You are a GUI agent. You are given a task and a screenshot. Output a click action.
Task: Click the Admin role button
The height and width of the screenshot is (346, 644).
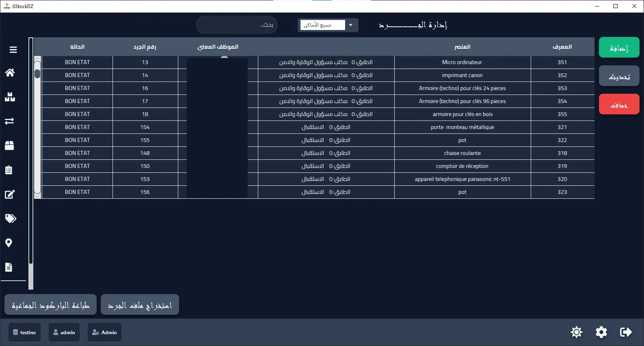click(104, 332)
